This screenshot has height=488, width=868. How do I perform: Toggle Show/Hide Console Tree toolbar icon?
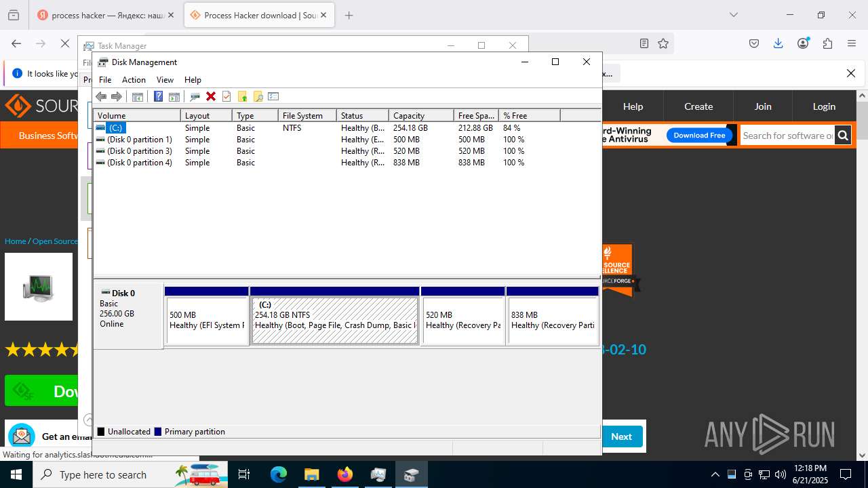[138, 96]
